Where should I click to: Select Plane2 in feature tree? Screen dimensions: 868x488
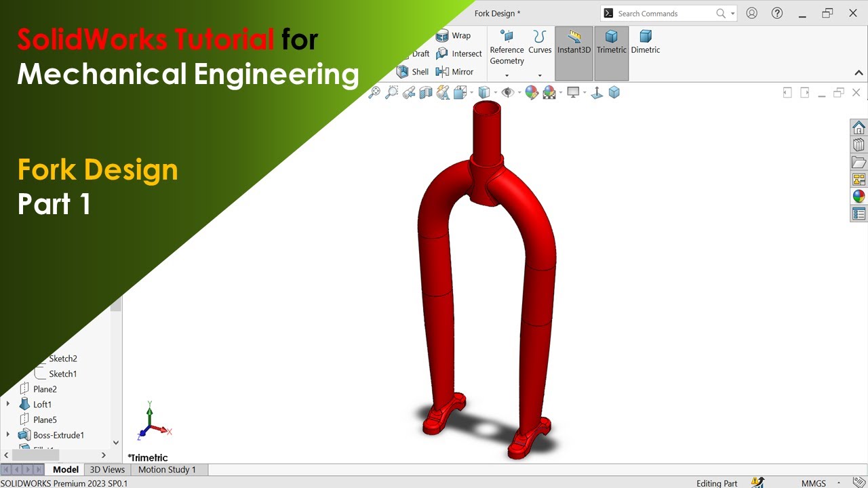pyautogui.click(x=38, y=389)
